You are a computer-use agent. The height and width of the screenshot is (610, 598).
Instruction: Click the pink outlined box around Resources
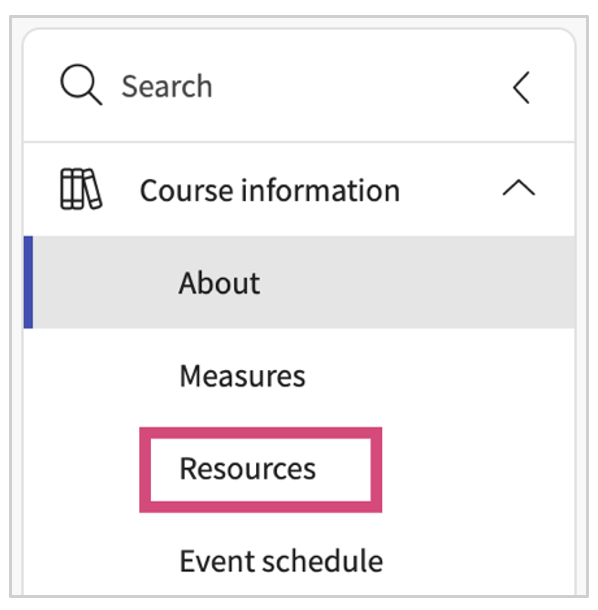(261, 470)
